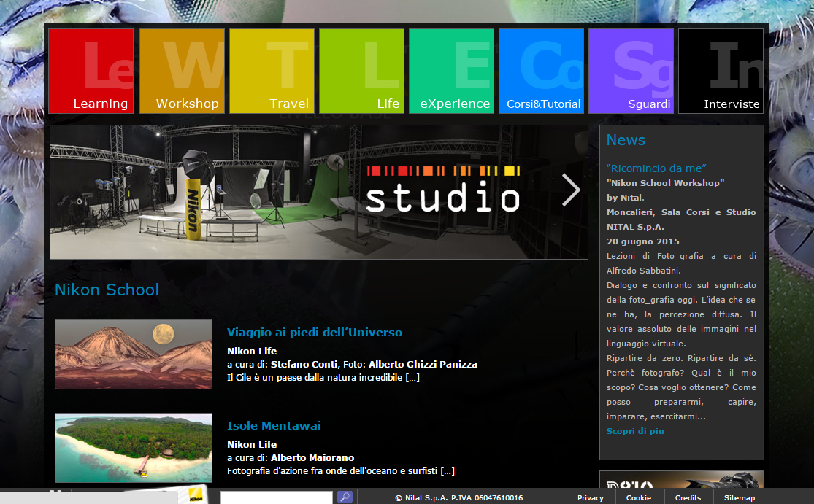Click the yellow Nikon logo in the footer
The height and width of the screenshot is (504, 814).
pos(196,496)
